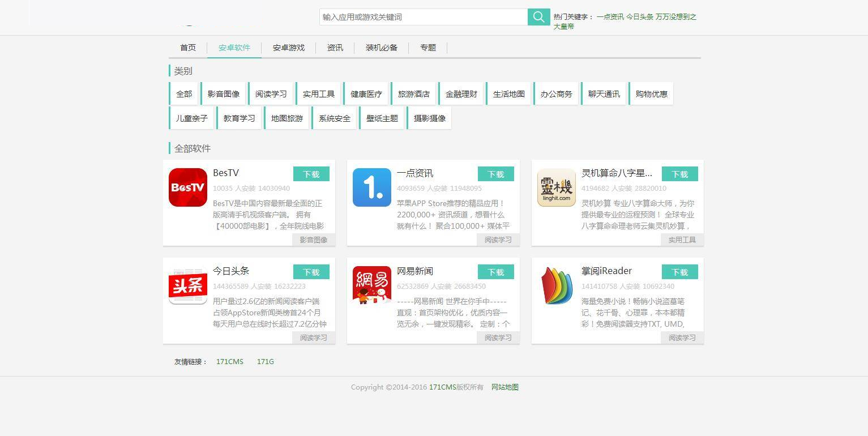Image resolution: width=868 pixels, height=436 pixels.
Task: Click the 灵机算命八字 app icon
Action: [x=556, y=187]
